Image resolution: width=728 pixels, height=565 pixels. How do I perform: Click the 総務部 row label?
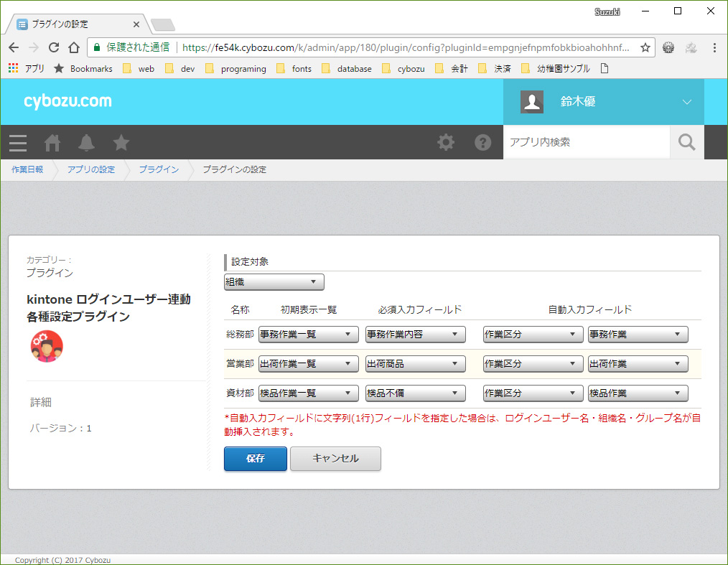pos(240,335)
